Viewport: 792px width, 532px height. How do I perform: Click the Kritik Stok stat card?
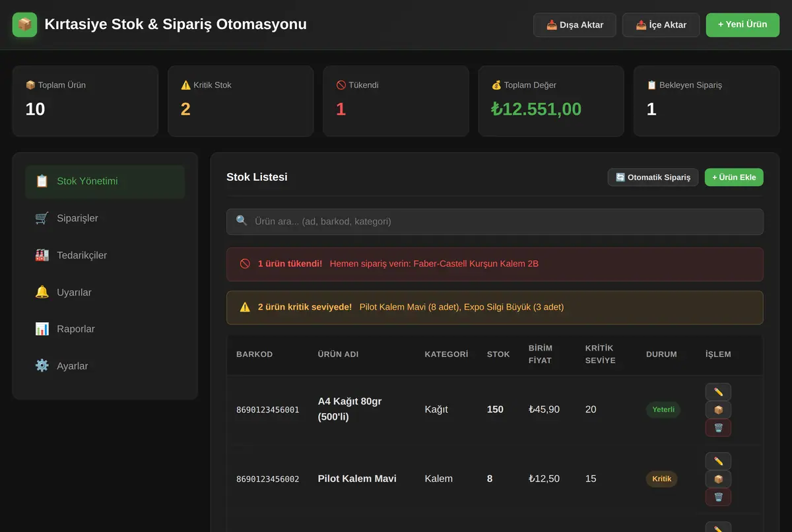tap(240, 101)
